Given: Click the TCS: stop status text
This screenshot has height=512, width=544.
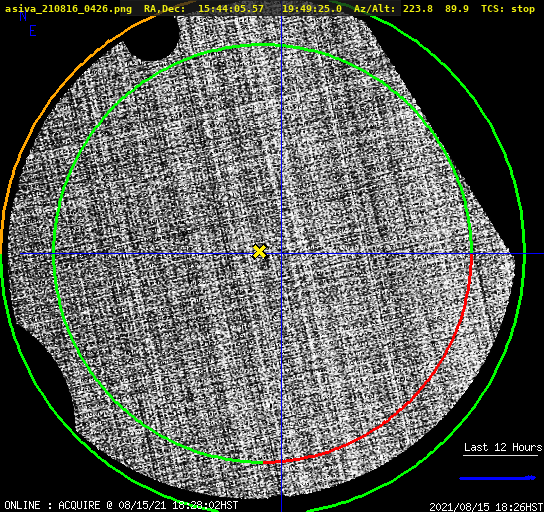Looking at the screenshot, I should (508, 9).
